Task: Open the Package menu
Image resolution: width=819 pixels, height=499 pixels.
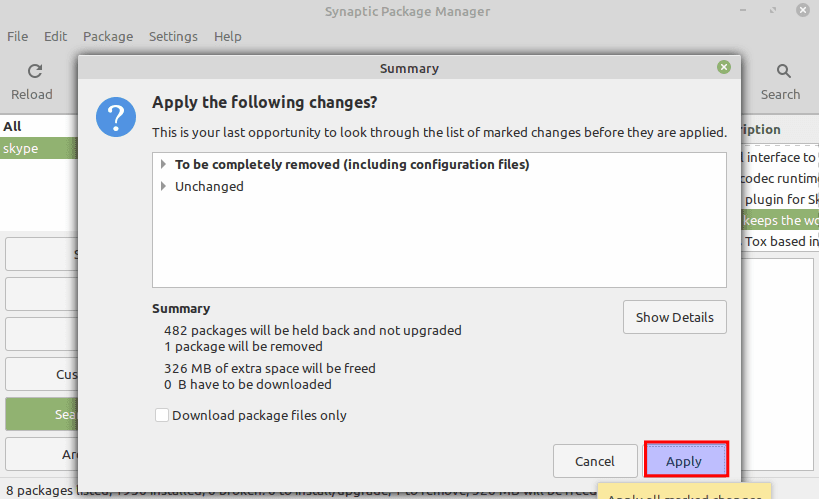Action: (x=108, y=36)
